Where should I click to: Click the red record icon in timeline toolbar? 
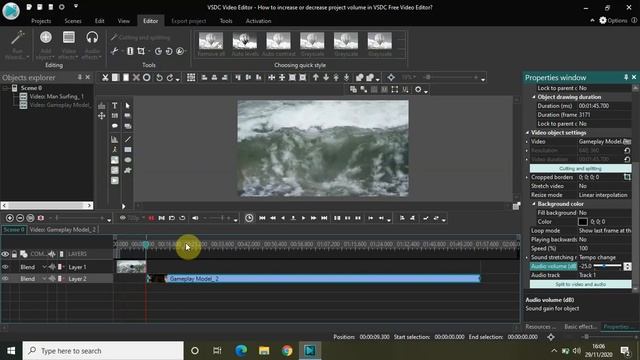click(x=151, y=218)
